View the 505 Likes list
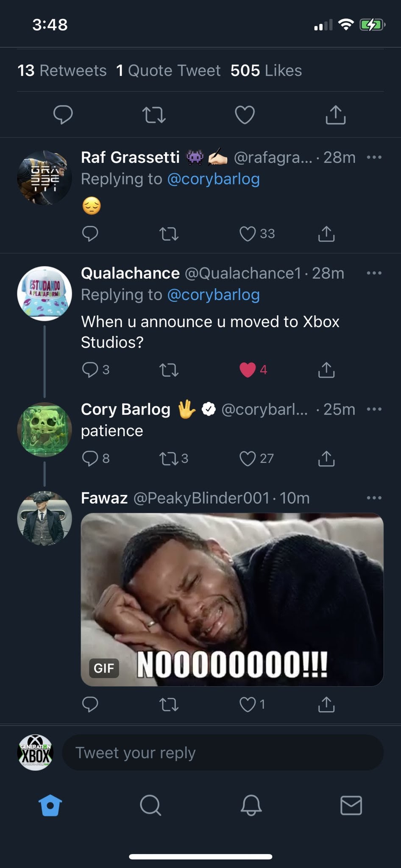 266,70
